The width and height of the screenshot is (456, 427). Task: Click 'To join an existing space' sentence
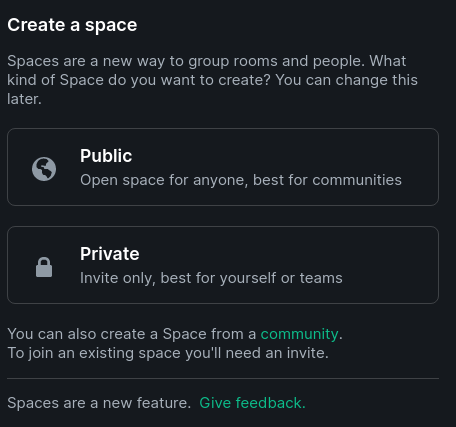tap(168, 353)
